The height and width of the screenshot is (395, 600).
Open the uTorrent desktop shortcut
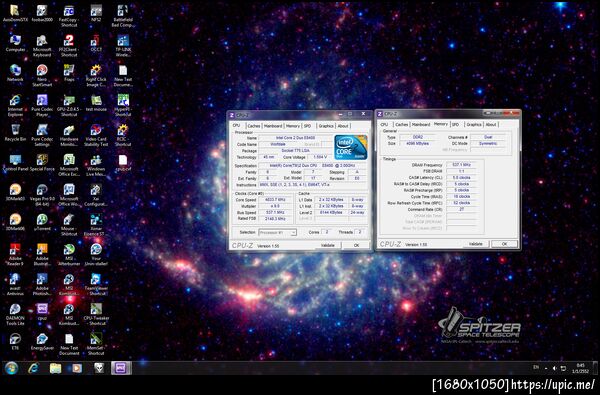[42, 222]
